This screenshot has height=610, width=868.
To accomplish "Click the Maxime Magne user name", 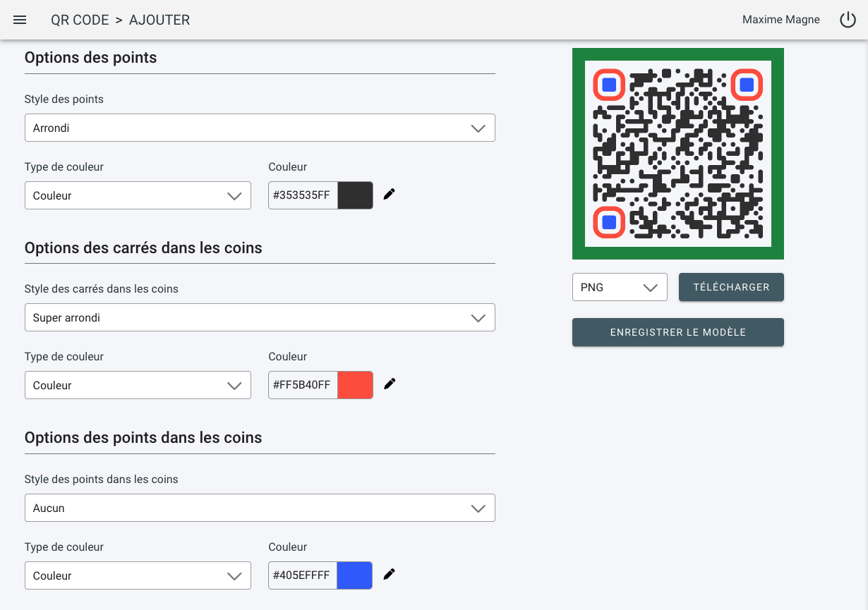I will point(781,20).
